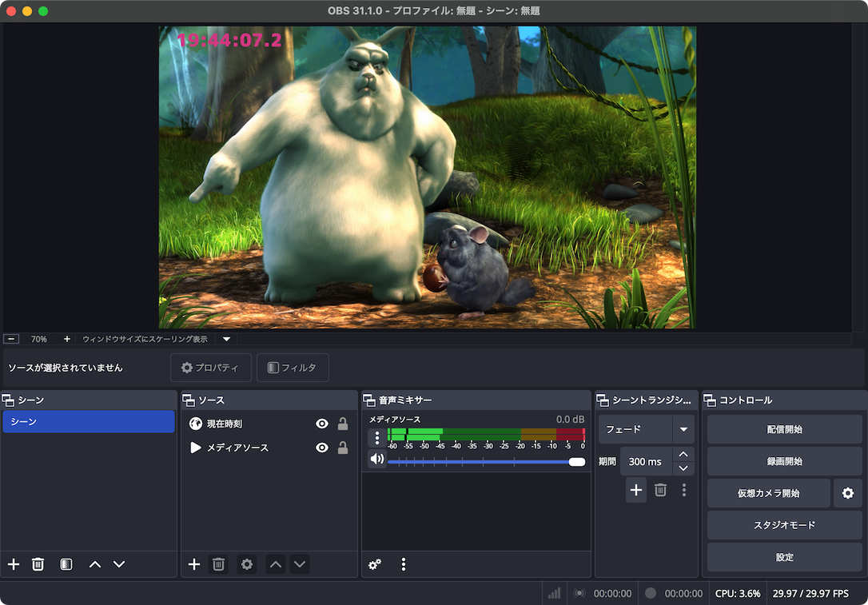Open 設定 settings button

point(784,557)
